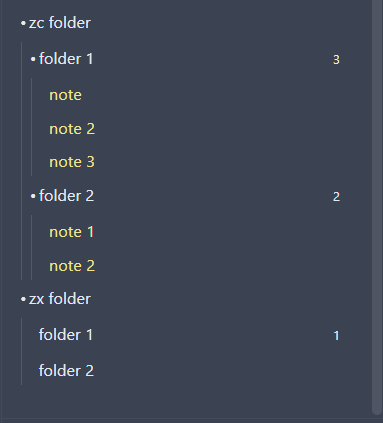Select the zc folder label
383x423 pixels.
60,23
